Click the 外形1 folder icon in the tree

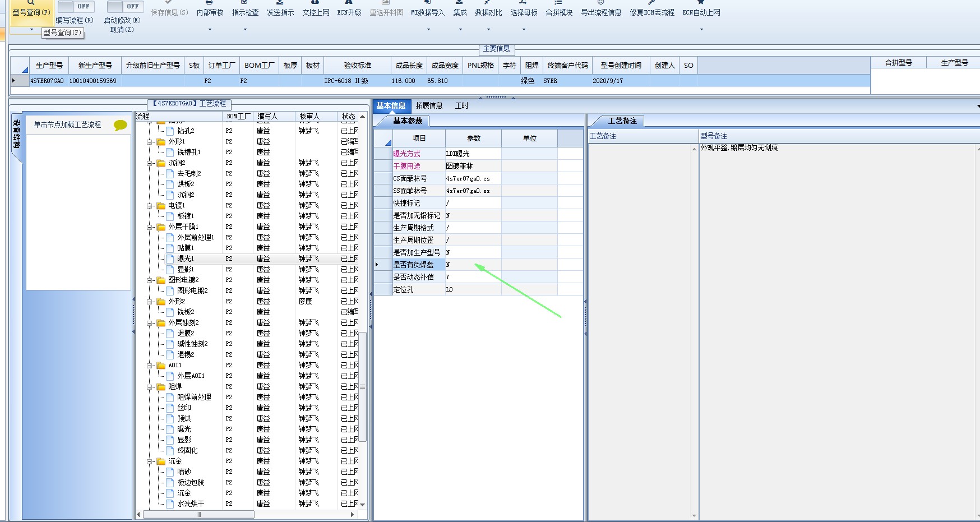click(161, 142)
